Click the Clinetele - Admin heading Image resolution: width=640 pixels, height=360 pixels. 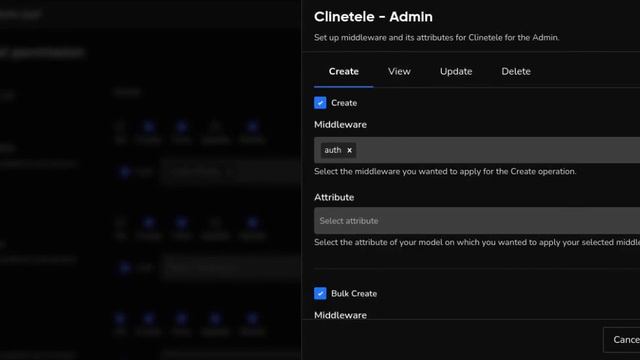[373, 17]
